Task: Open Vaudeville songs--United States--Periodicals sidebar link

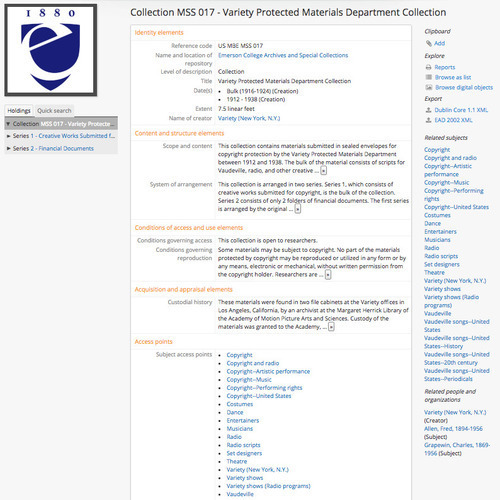Action: pos(457,375)
